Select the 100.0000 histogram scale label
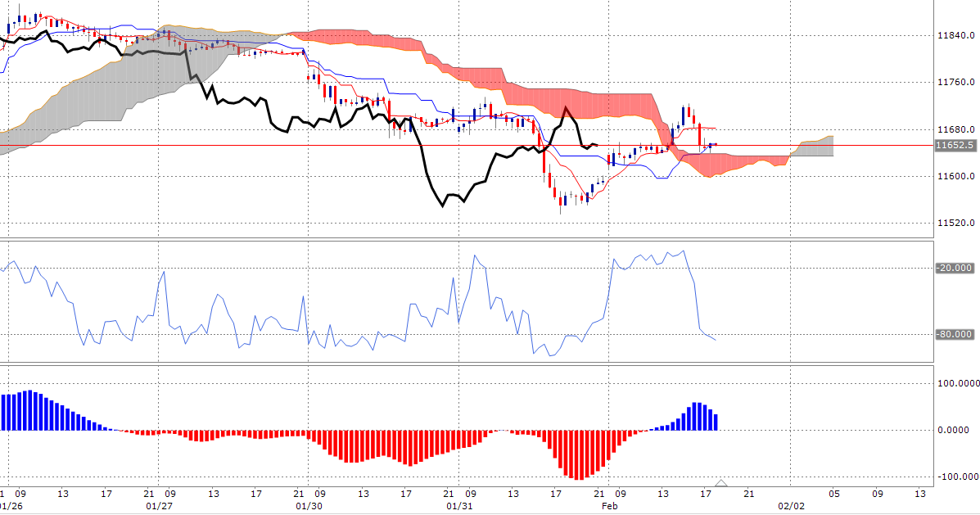The image size is (980, 515). 958,384
